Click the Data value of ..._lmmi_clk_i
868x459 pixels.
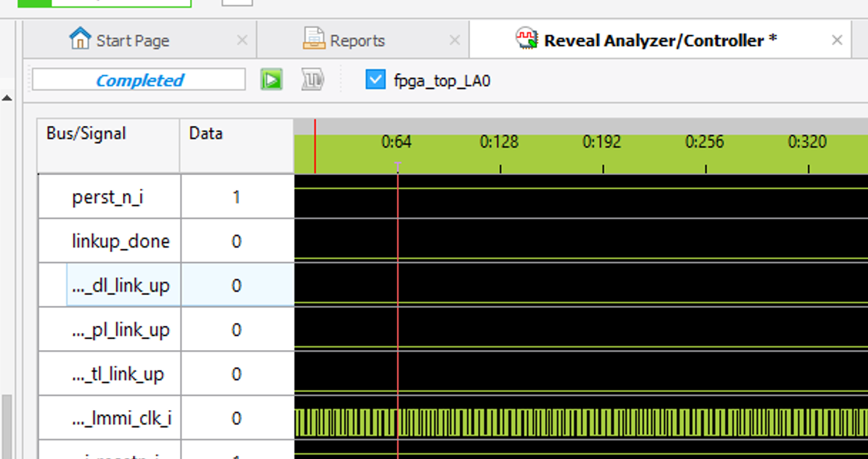pyautogui.click(x=237, y=418)
